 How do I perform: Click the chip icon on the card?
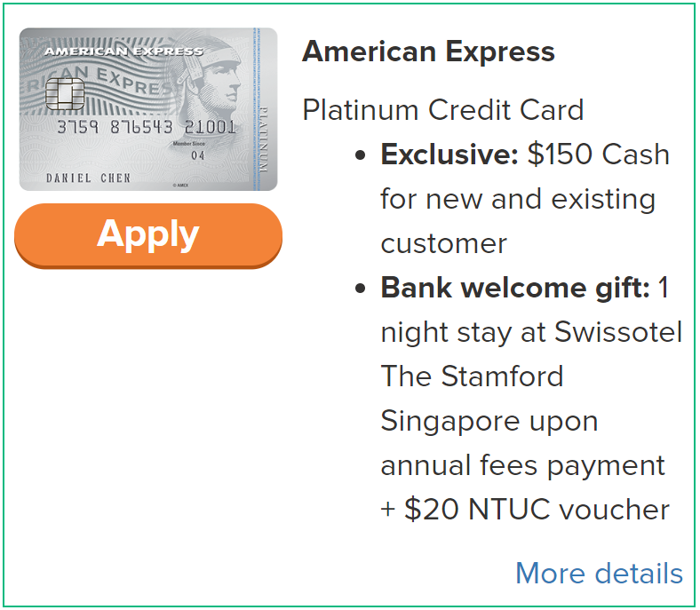(65, 94)
